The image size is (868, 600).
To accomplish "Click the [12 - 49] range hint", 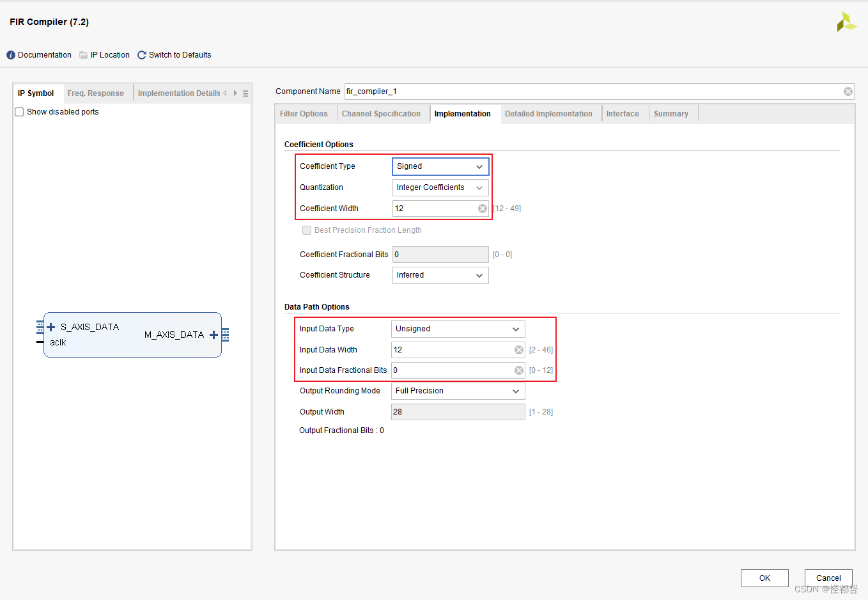I will pyautogui.click(x=507, y=209).
